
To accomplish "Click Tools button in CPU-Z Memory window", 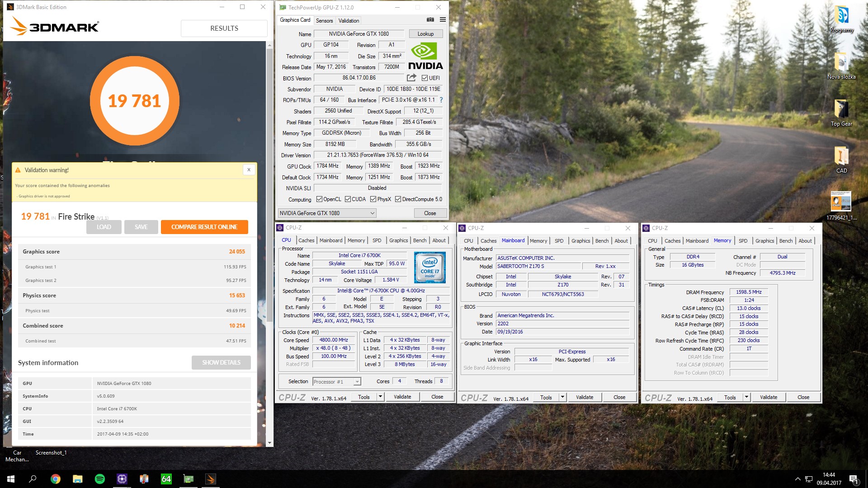I will coord(730,397).
